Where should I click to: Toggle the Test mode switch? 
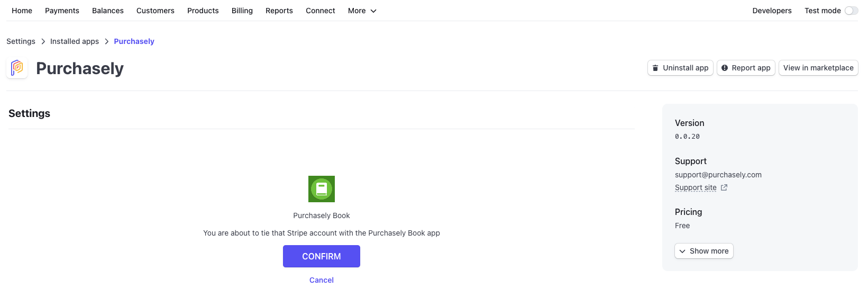851,11
